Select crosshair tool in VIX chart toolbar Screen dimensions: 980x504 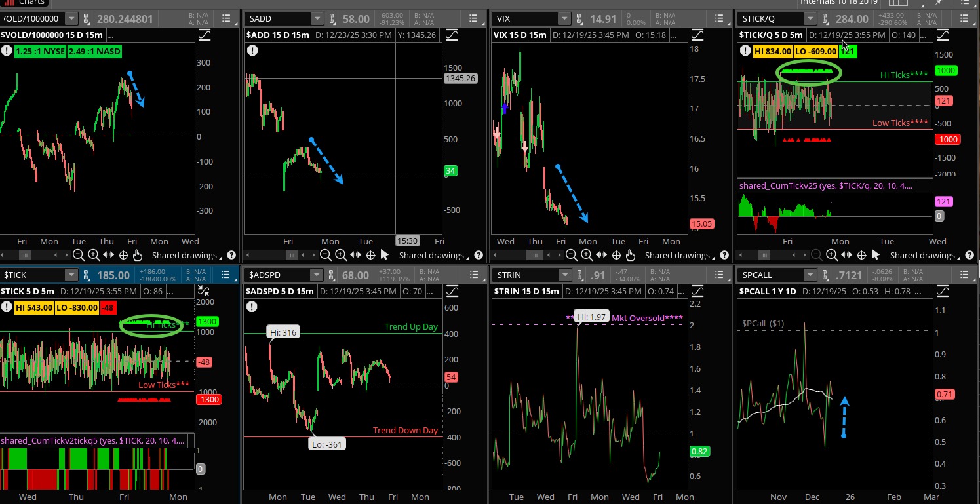tap(617, 255)
